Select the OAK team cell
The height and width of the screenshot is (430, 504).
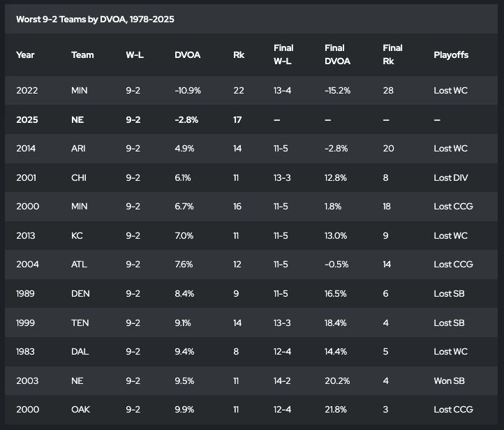pyautogui.click(x=80, y=410)
